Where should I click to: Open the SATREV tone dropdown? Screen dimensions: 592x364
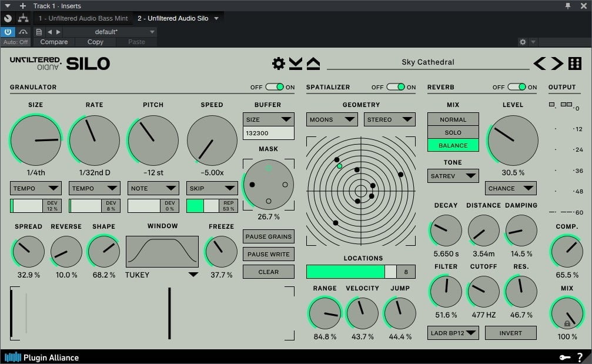[x=453, y=176]
